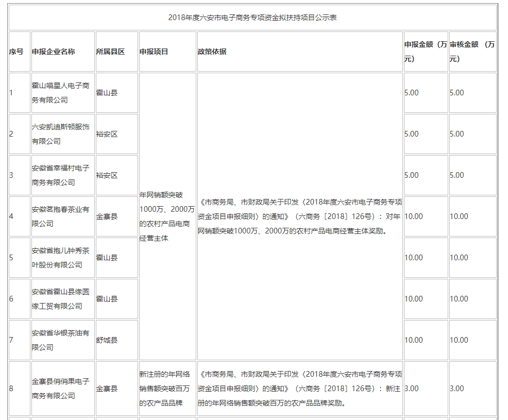
Task: Click 申报金额 10.00 for 霍山县缘圆缘工贸
Action: pos(414,299)
